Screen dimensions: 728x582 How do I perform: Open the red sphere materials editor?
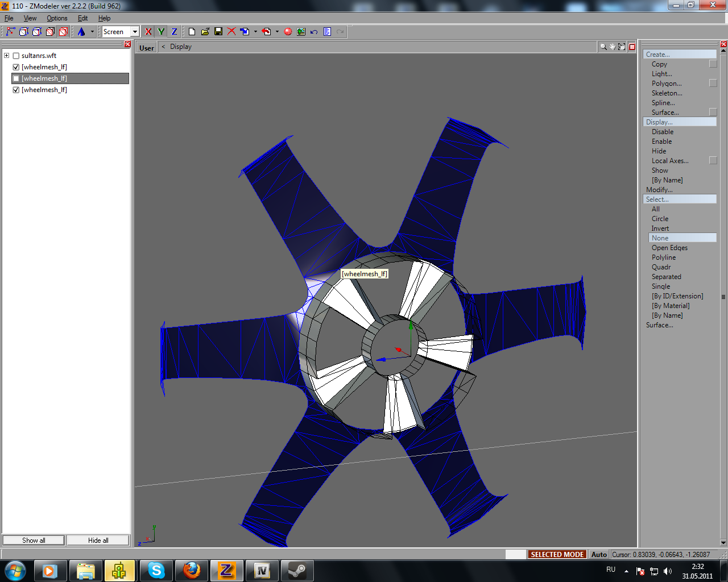click(288, 32)
